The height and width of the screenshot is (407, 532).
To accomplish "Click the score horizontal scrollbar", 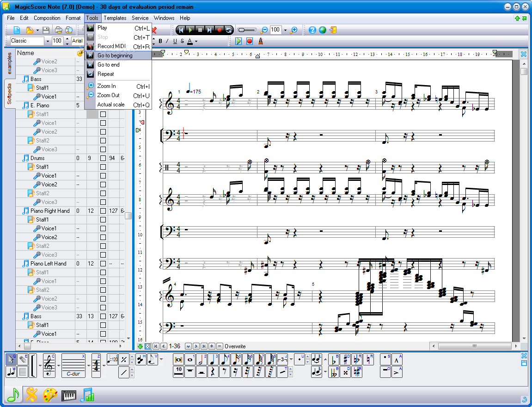I will pos(474,346).
